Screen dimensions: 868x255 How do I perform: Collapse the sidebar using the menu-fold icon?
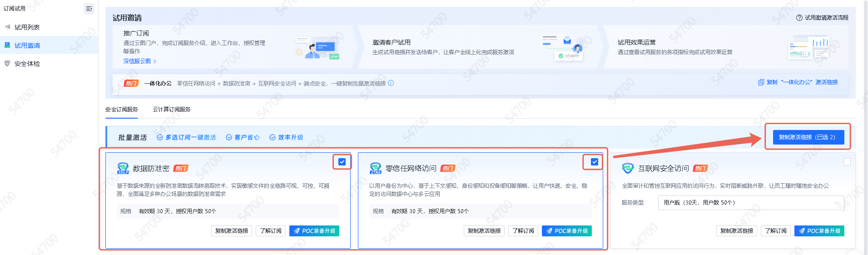[89, 9]
